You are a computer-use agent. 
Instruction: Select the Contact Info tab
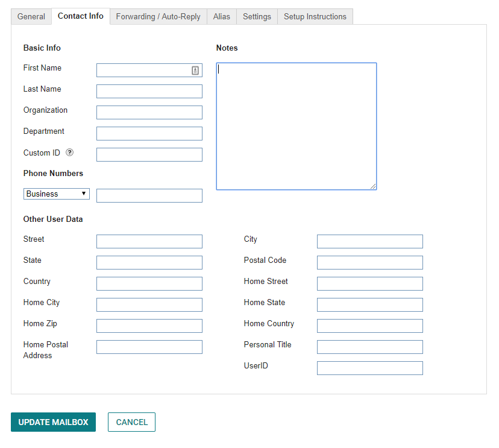(80, 16)
